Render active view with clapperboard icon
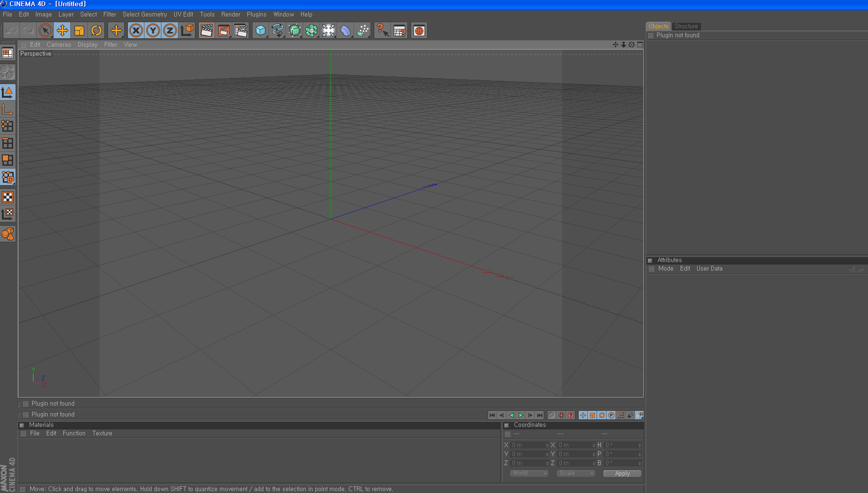Image resolution: width=868 pixels, height=493 pixels. tap(206, 31)
